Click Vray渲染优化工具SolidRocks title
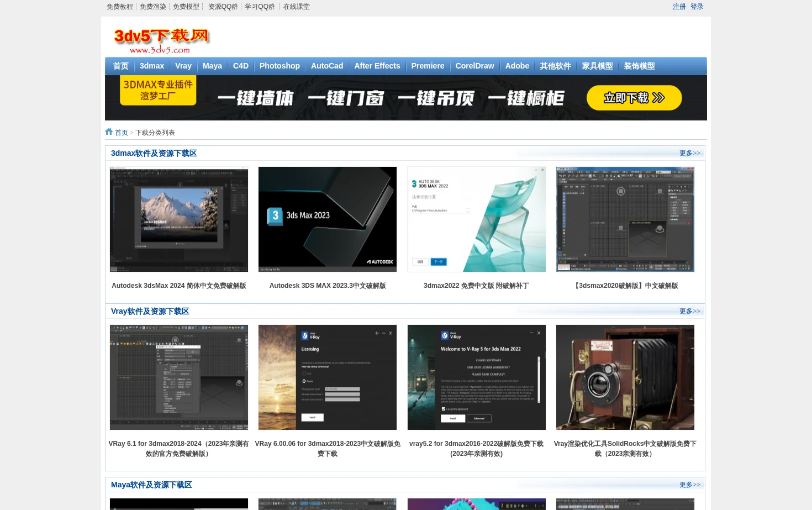Viewport: 812px width, 510px height. point(625,449)
